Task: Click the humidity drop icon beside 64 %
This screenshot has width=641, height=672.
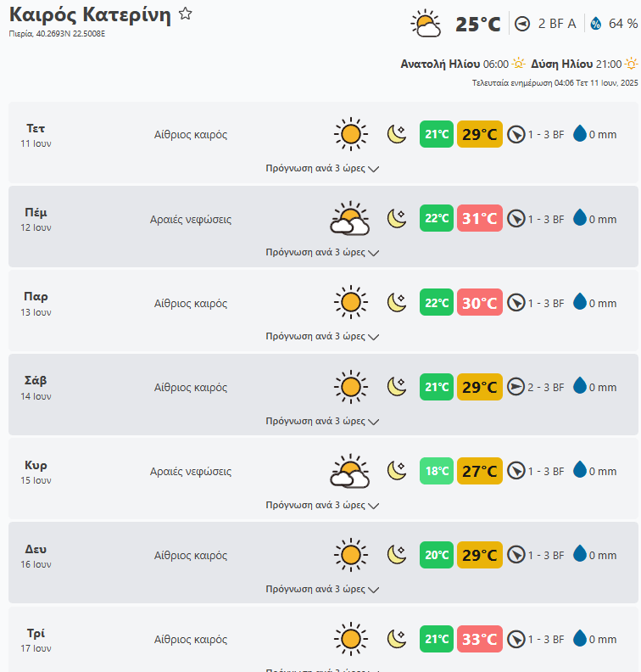Action: [x=595, y=24]
